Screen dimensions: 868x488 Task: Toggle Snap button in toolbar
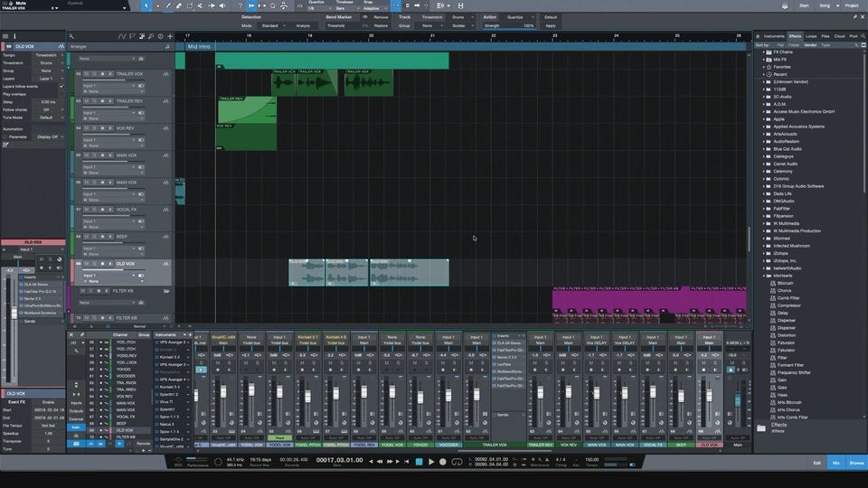[396, 5]
